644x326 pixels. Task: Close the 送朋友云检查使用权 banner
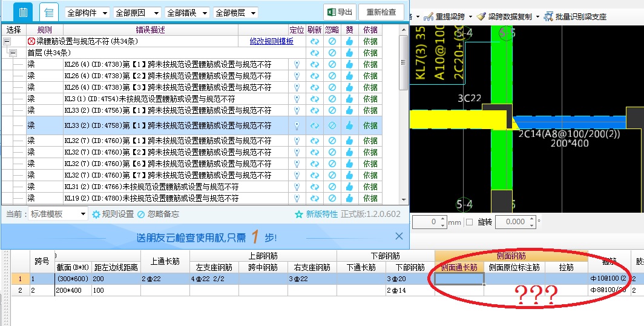(399, 236)
